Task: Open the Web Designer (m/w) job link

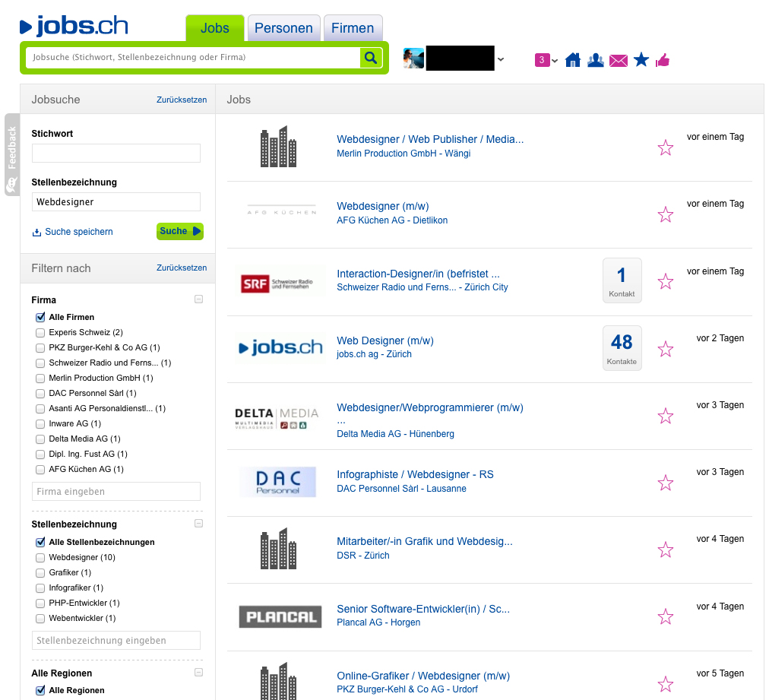Action: tap(385, 340)
